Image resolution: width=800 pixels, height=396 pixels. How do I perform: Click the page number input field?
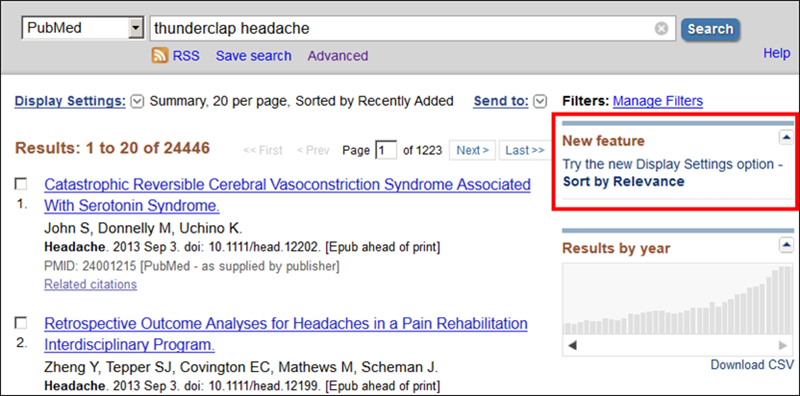[x=386, y=151]
